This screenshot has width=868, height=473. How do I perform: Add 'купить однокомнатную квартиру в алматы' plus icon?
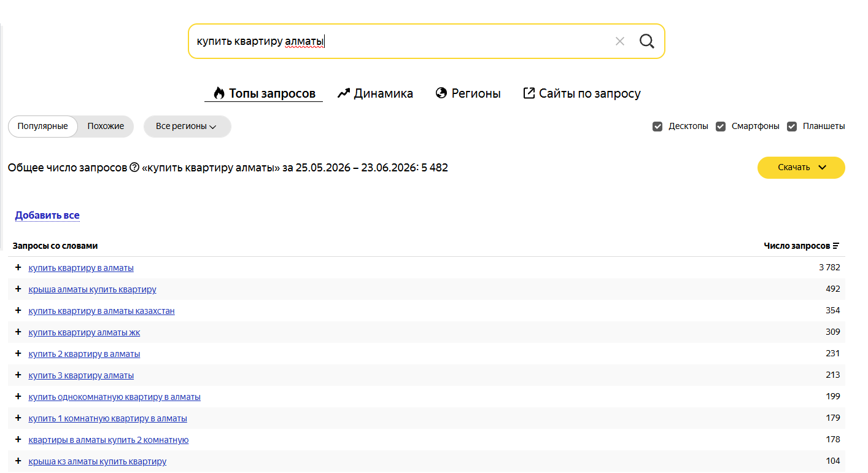[18, 397]
